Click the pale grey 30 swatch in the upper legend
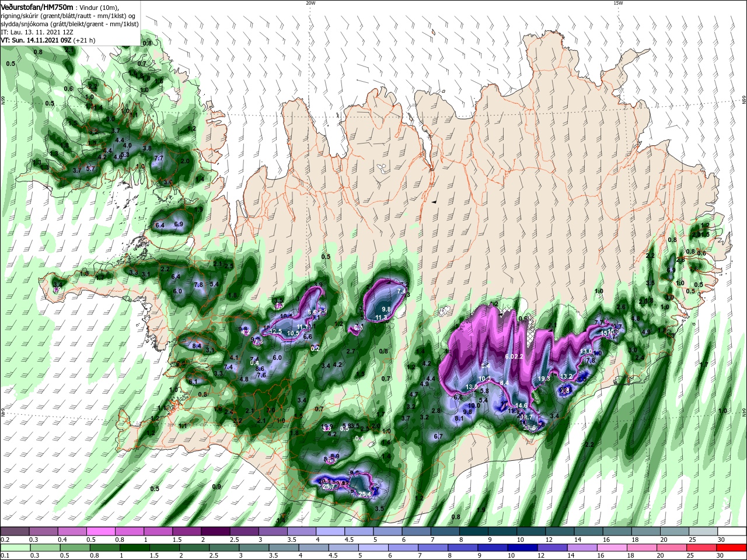747x560 pixels. click(x=732, y=531)
